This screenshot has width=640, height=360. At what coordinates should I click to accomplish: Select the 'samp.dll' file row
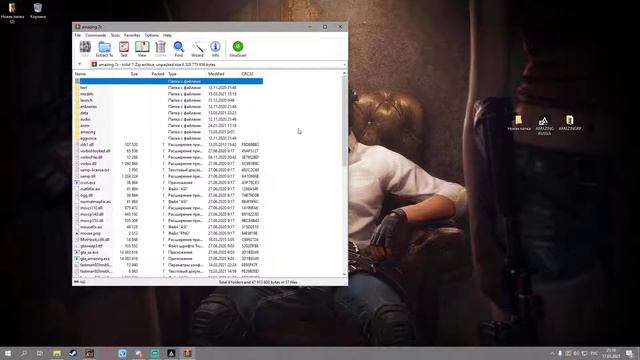click(169, 176)
